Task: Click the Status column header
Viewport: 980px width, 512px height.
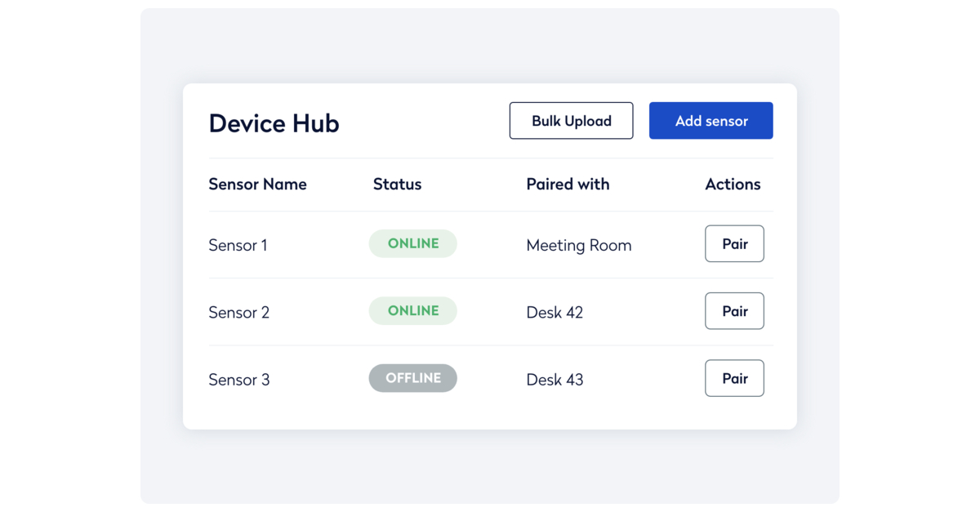Action: coord(397,185)
